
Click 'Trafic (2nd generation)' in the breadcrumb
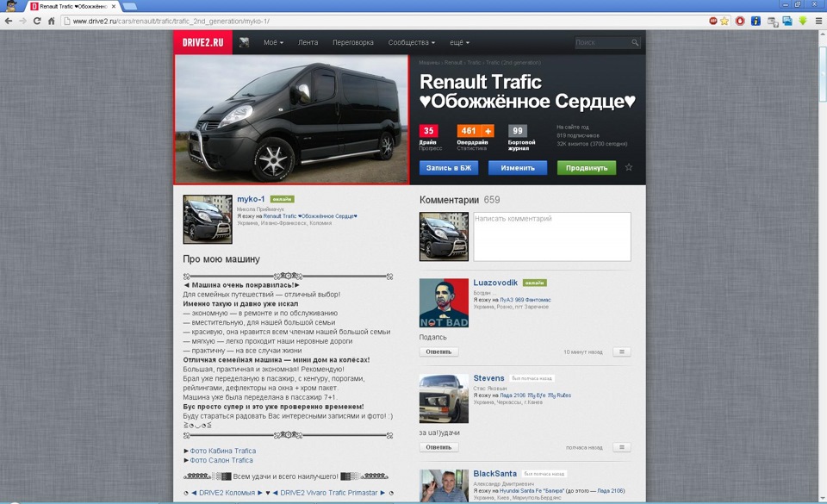pos(513,63)
